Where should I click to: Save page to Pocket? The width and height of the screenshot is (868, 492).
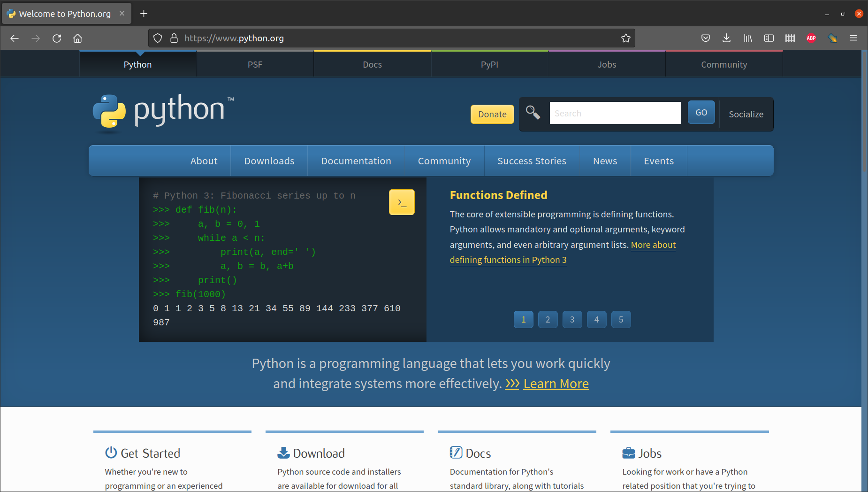(x=706, y=38)
